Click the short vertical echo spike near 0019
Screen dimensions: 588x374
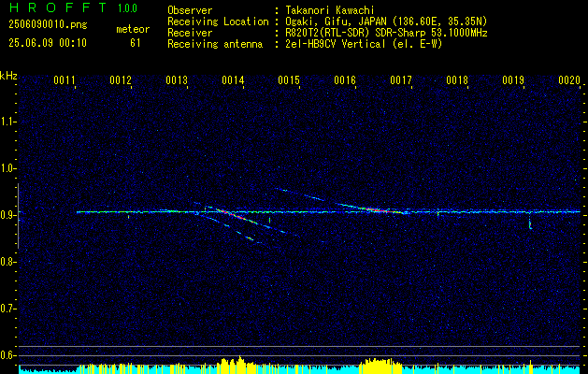[x=530, y=222]
